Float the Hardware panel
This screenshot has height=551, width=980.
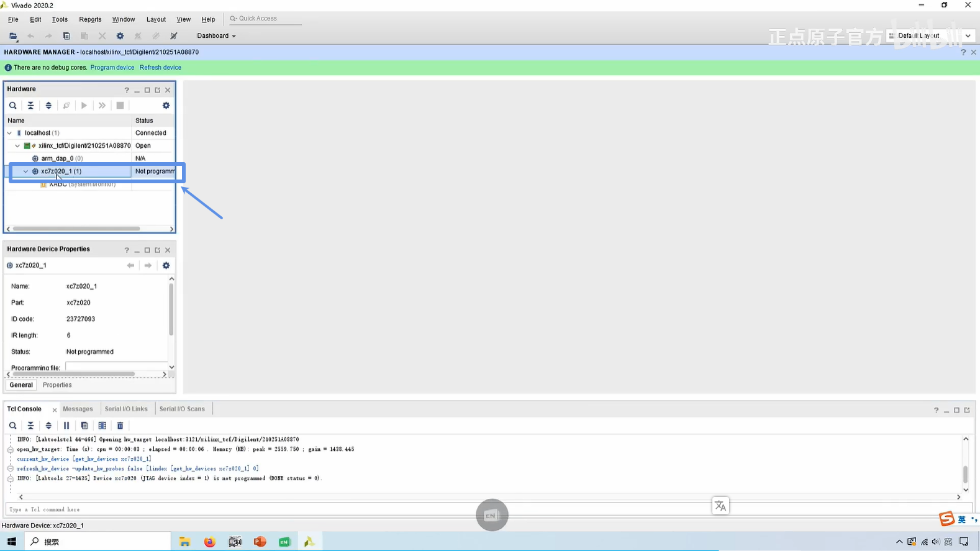(157, 90)
